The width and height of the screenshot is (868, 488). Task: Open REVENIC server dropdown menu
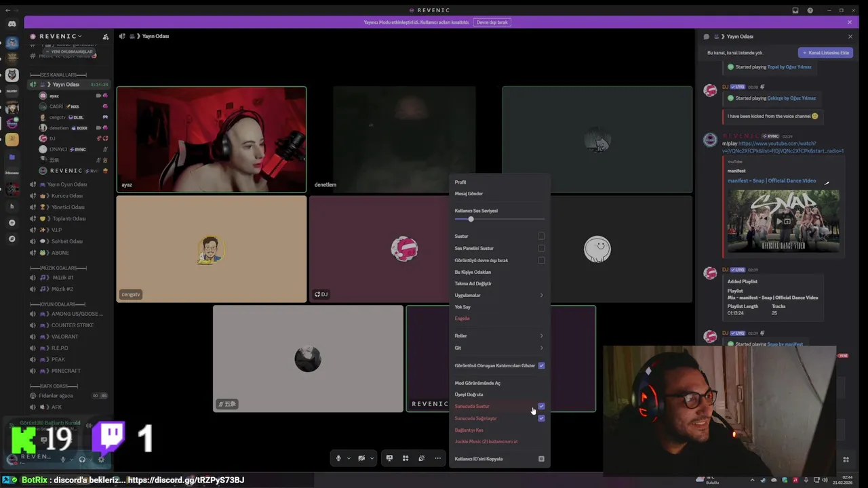point(61,36)
